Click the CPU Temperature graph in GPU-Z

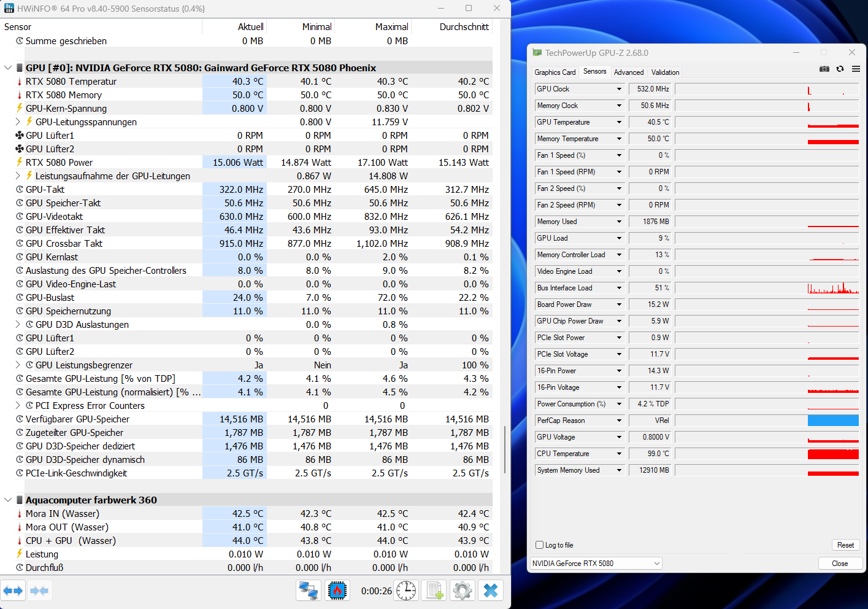(767, 454)
